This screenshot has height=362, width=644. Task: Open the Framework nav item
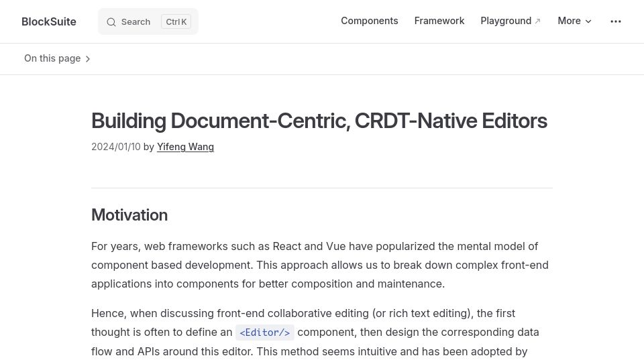[439, 21]
